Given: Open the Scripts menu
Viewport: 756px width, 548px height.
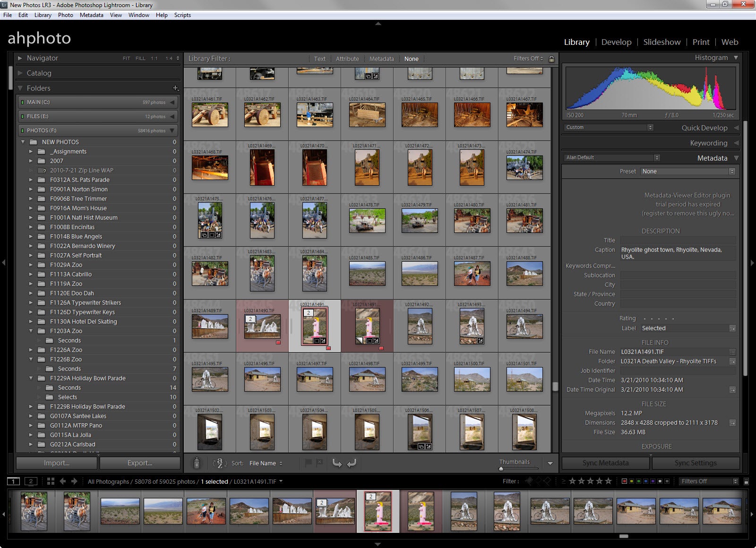Looking at the screenshot, I should tap(182, 15).
